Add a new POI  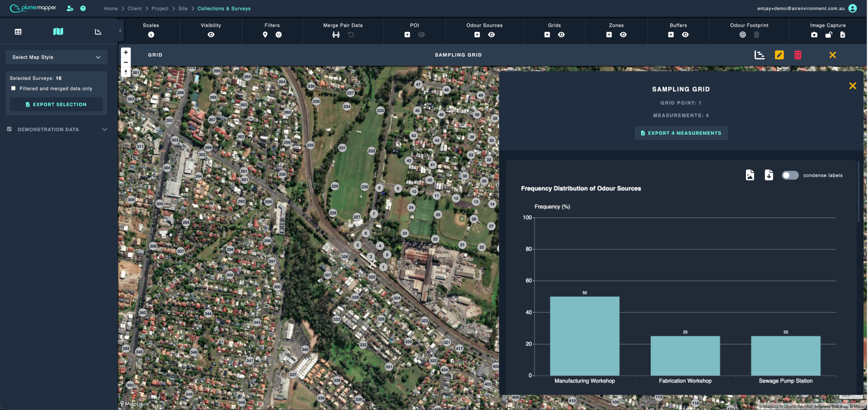tap(407, 34)
